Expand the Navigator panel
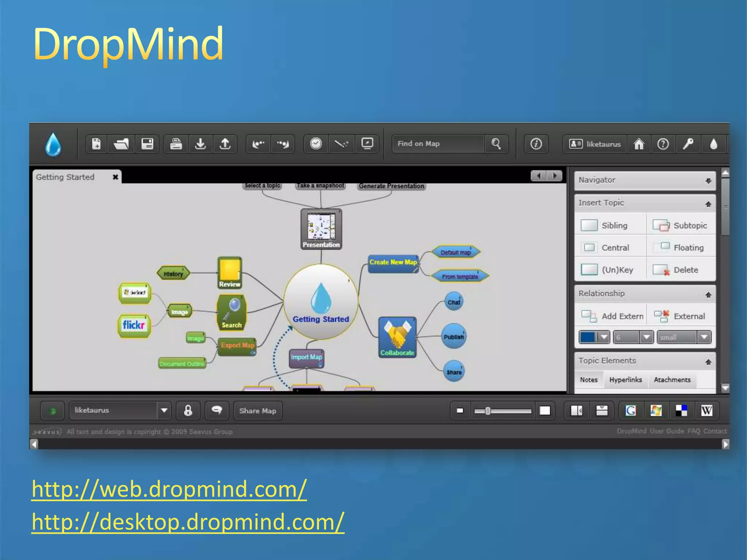This screenshot has width=747, height=560. 708,180
